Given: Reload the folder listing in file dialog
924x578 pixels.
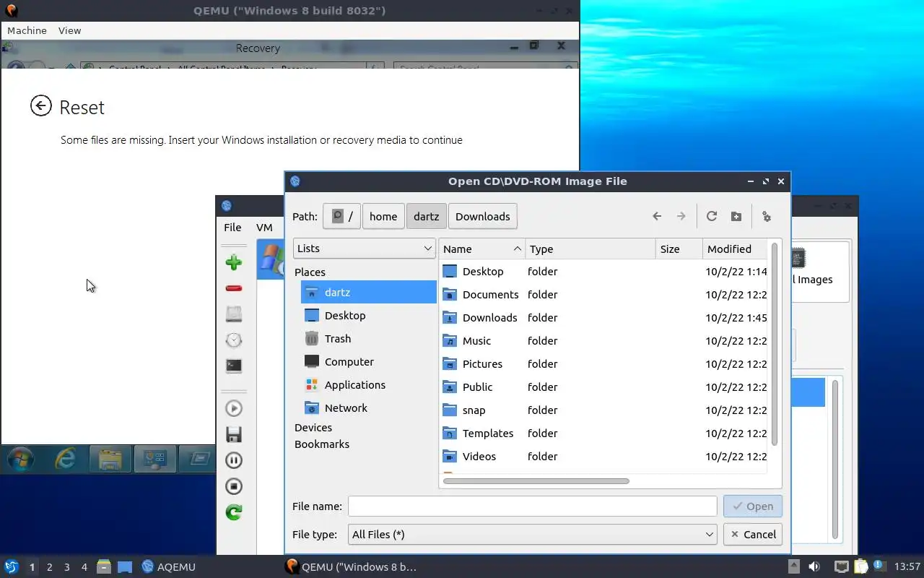Looking at the screenshot, I should coord(712,216).
